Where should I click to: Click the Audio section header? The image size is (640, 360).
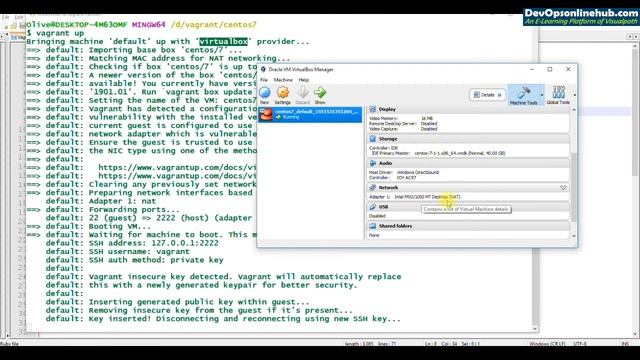click(468, 163)
